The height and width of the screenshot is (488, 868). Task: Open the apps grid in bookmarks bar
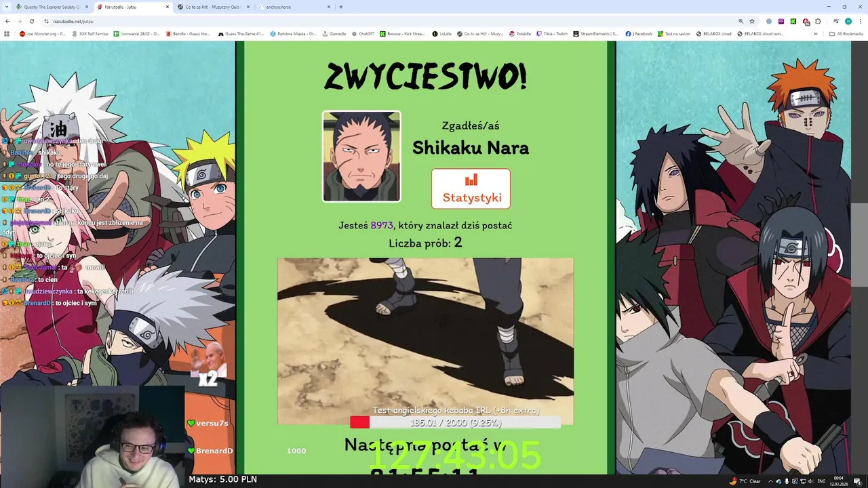[x=7, y=34]
